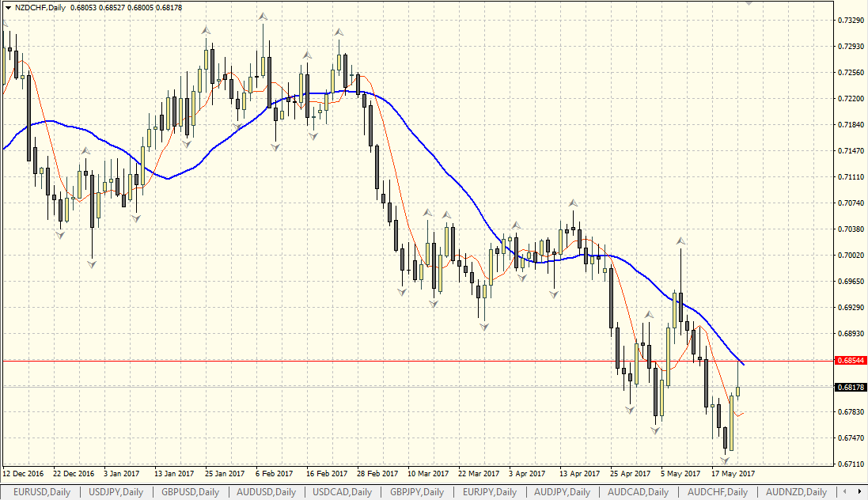Click the 0.72930 price scale value
Image resolution: width=868 pixels, height=500 pixels.
tap(851, 46)
